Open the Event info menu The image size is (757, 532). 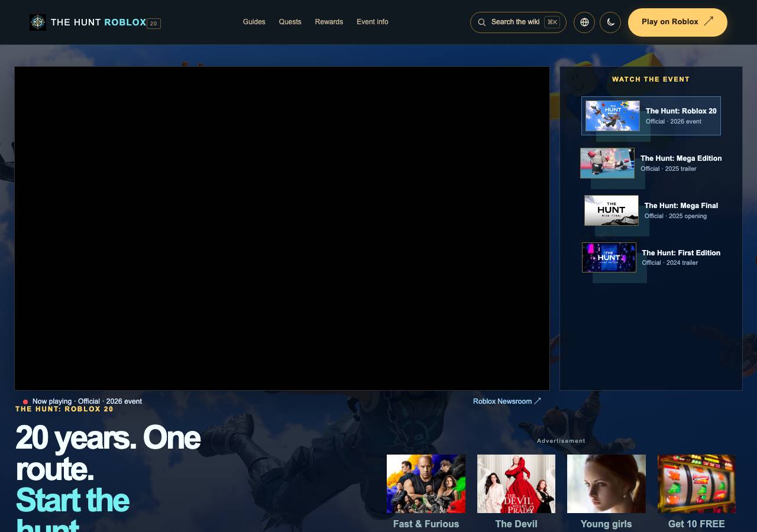pyautogui.click(x=373, y=22)
